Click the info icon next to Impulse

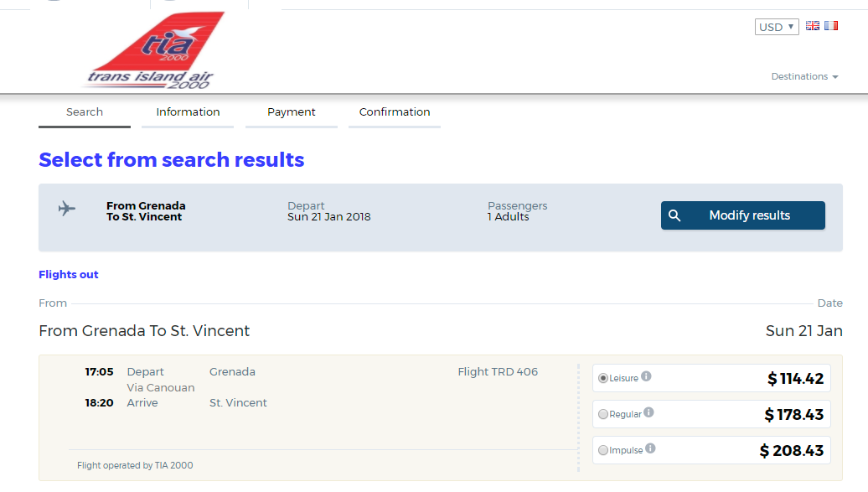tap(650, 448)
